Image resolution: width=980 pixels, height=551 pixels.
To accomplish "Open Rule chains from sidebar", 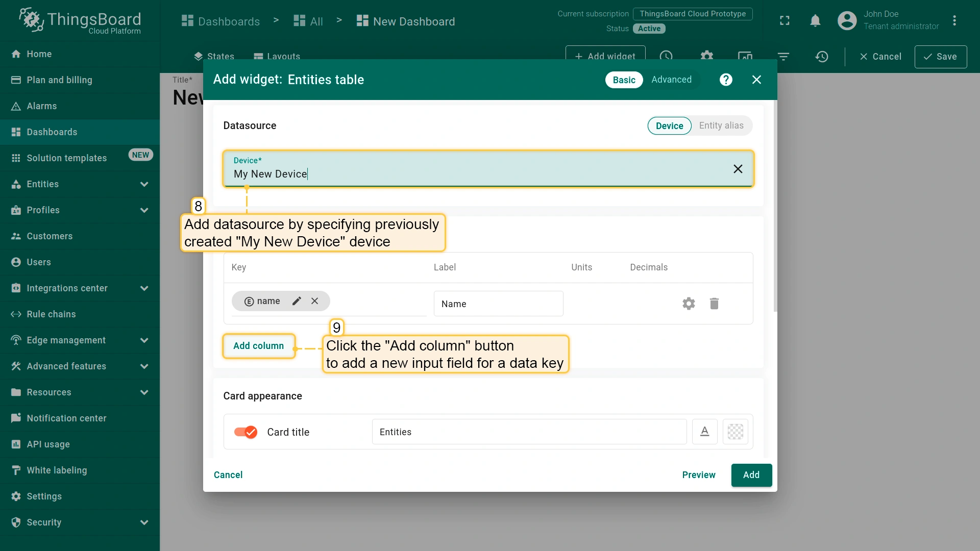I will [x=51, y=314].
